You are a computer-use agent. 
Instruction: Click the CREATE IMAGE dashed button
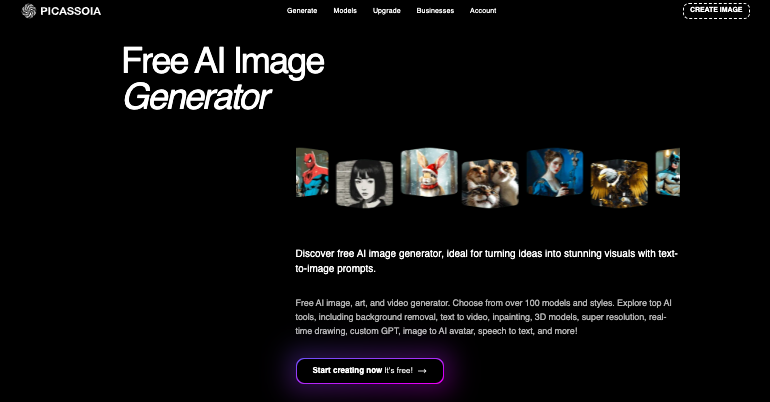coord(716,10)
